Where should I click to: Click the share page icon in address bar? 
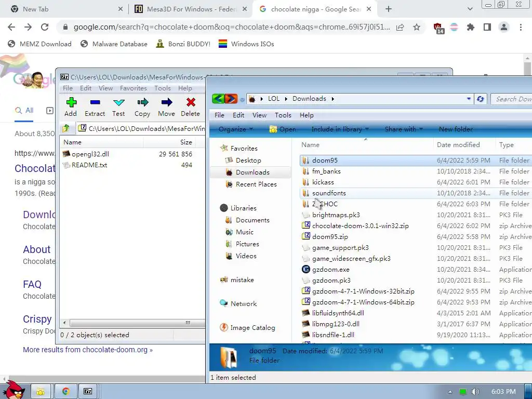400,27
